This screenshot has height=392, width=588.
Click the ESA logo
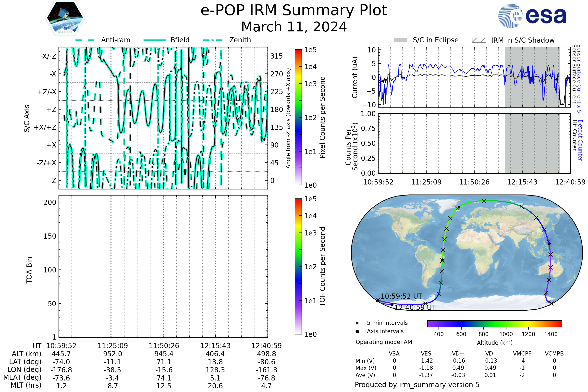pos(532,16)
